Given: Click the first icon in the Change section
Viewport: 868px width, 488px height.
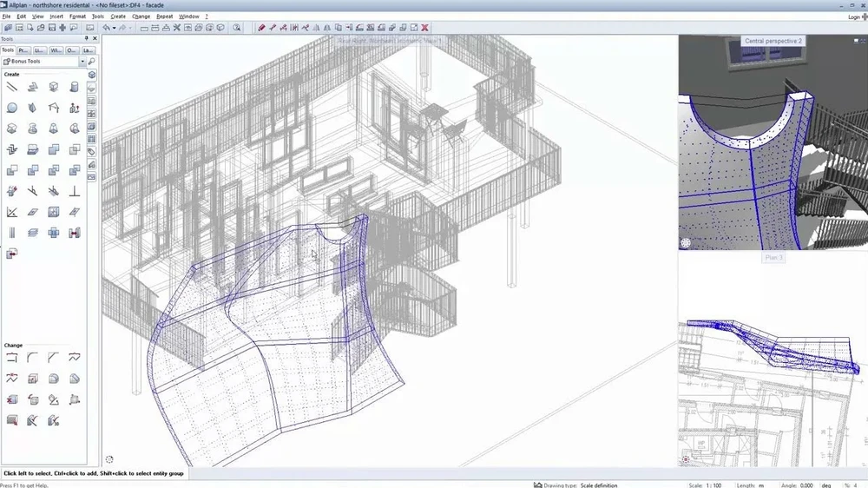Looking at the screenshot, I should pos(12,357).
